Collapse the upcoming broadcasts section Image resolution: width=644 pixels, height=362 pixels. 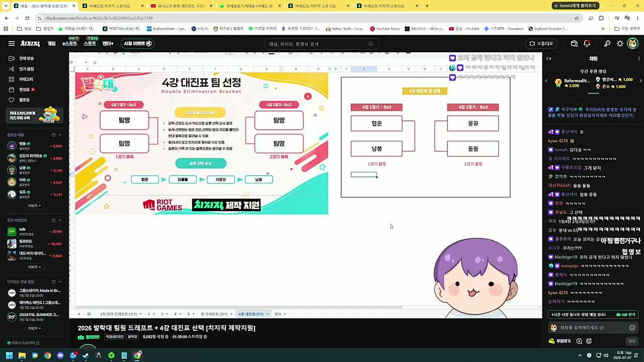click(59, 282)
